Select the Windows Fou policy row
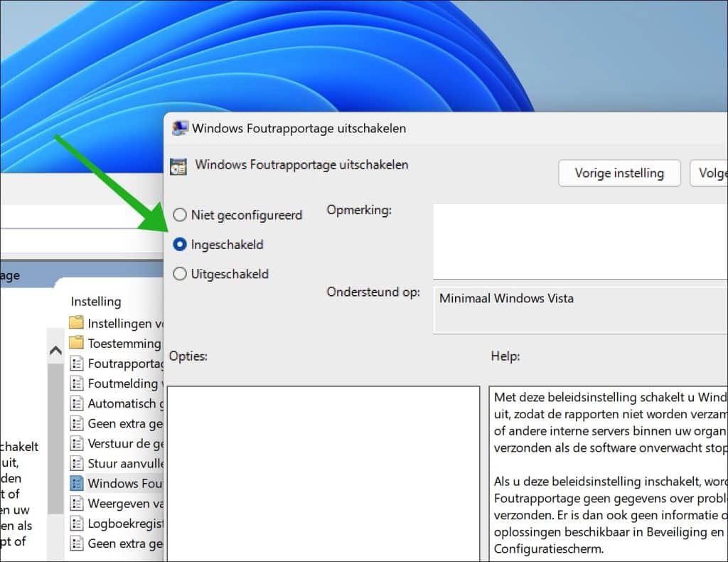The height and width of the screenshot is (562, 728). pos(116,483)
